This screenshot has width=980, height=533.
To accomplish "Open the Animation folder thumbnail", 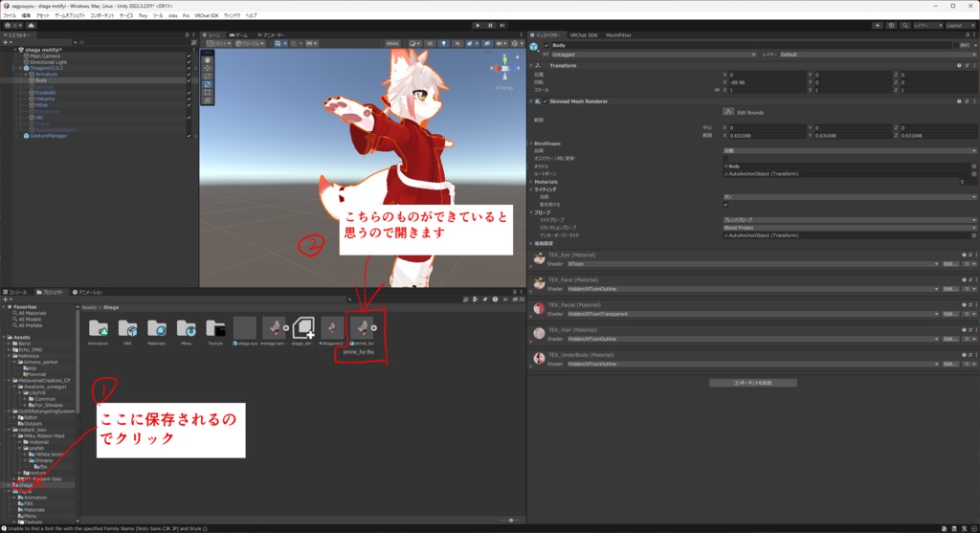I will 99,328.
